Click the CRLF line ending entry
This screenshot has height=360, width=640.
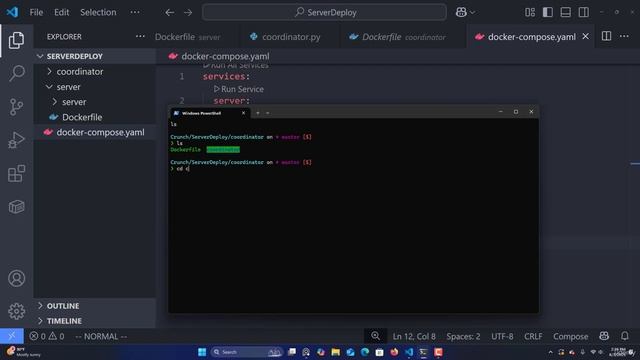[x=533, y=336]
